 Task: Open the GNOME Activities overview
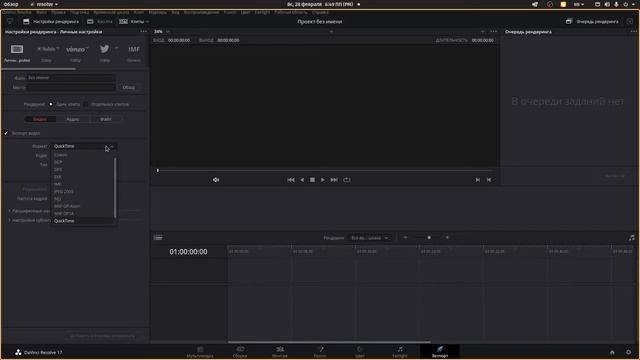11,4
